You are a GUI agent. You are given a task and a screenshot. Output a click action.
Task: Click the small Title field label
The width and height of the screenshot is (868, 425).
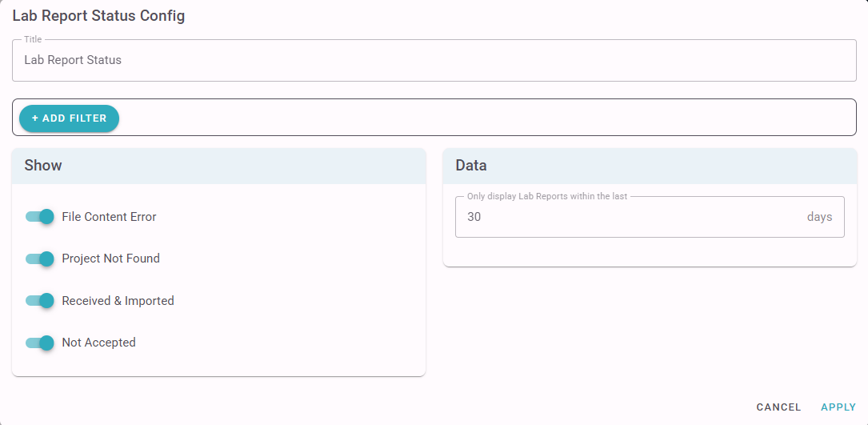33,39
